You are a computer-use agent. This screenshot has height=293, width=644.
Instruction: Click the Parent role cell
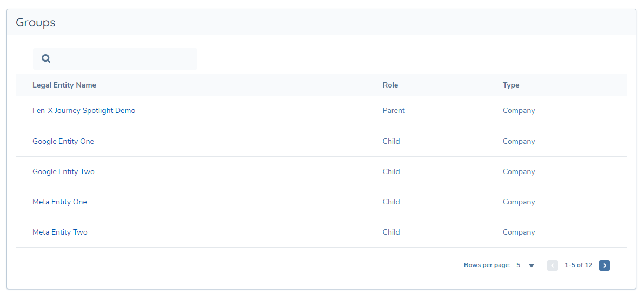pyautogui.click(x=394, y=111)
